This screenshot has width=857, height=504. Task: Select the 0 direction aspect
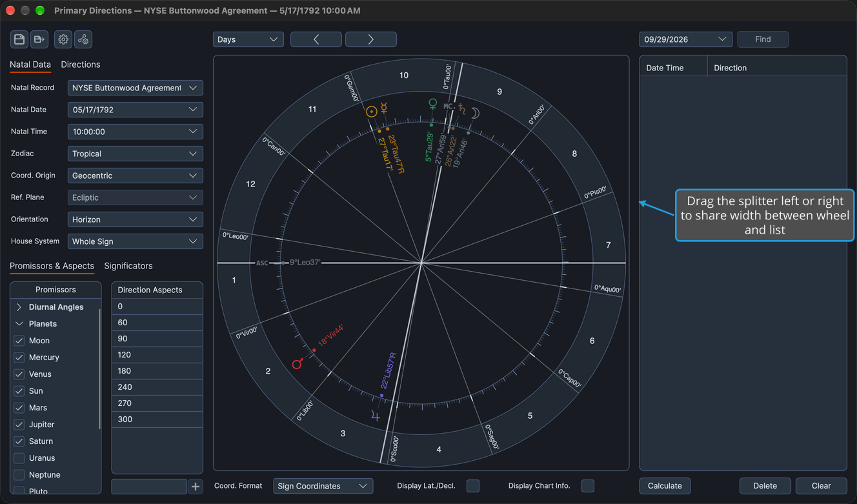(x=157, y=307)
